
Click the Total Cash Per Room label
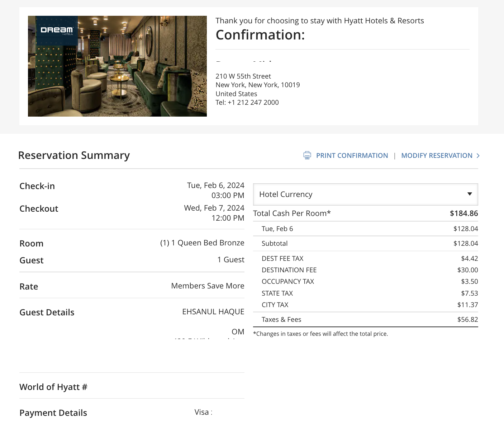point(292,213)
